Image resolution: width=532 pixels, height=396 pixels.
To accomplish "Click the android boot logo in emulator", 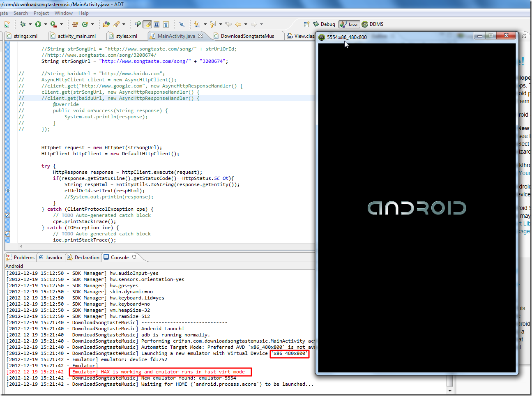I will point(417,208).
